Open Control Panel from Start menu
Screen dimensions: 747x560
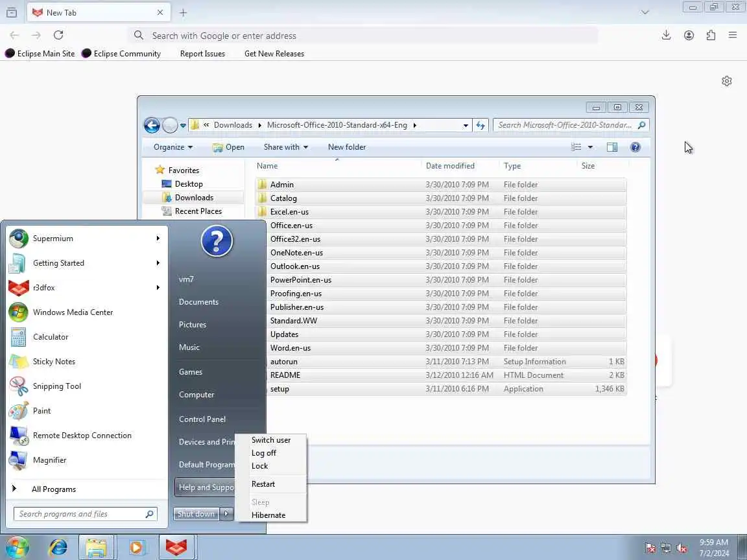pyautogui.click(x=202, y=419)
